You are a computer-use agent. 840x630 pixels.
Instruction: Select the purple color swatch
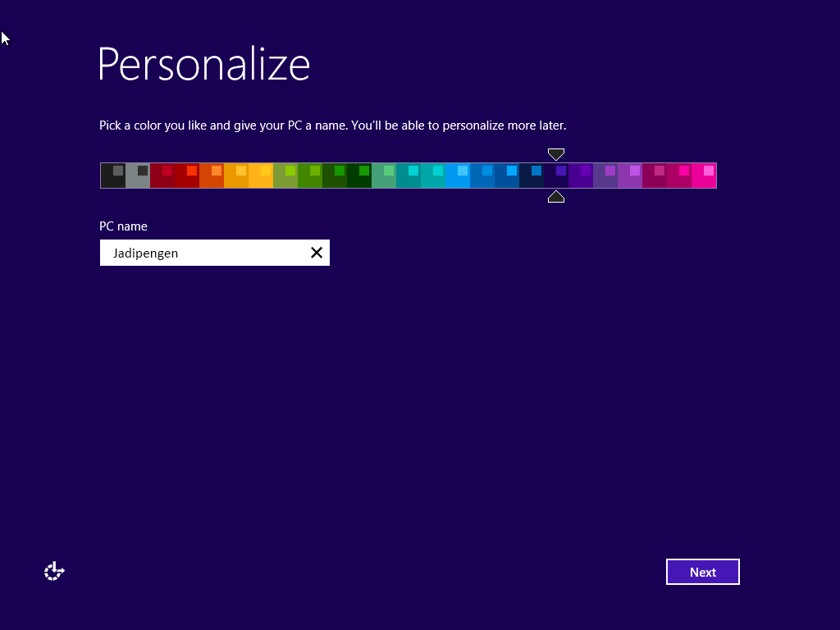coord(581,175)
